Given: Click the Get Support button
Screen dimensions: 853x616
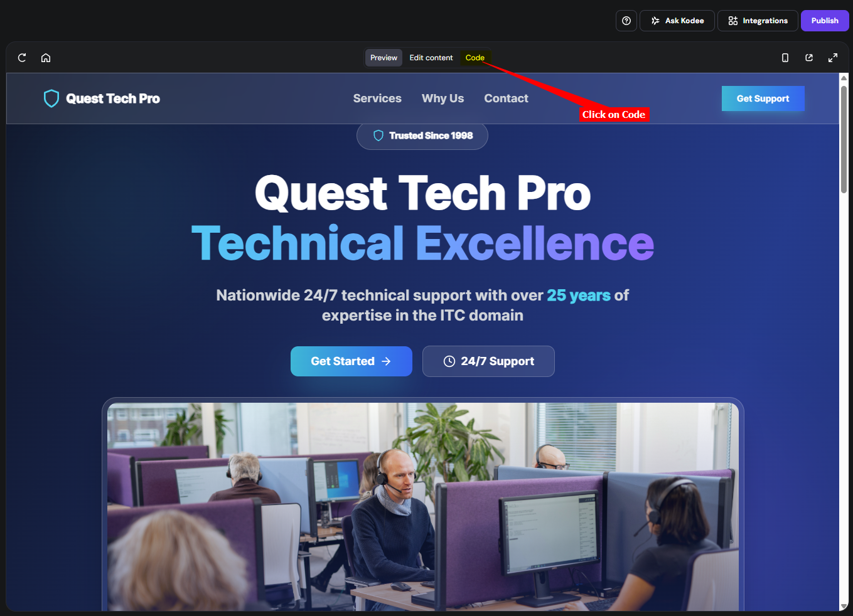Looking at the screenshot, I should tap(763, 98).
